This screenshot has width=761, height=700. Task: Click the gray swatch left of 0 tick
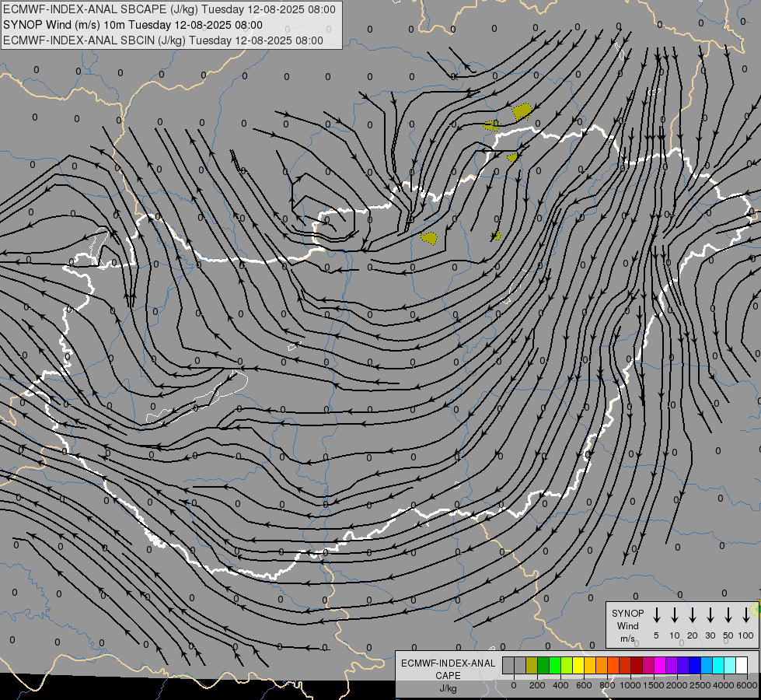pyautogui.click(x=508, y=665)
